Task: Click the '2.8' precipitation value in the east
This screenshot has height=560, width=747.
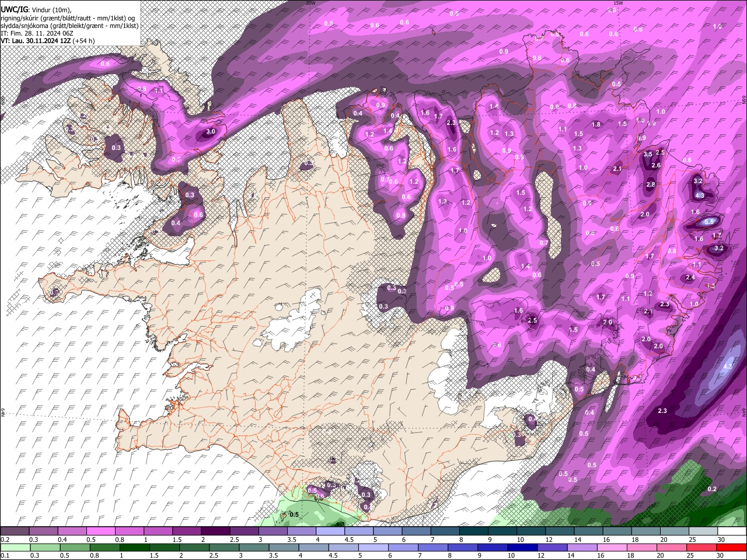Action: click(651, 184)
